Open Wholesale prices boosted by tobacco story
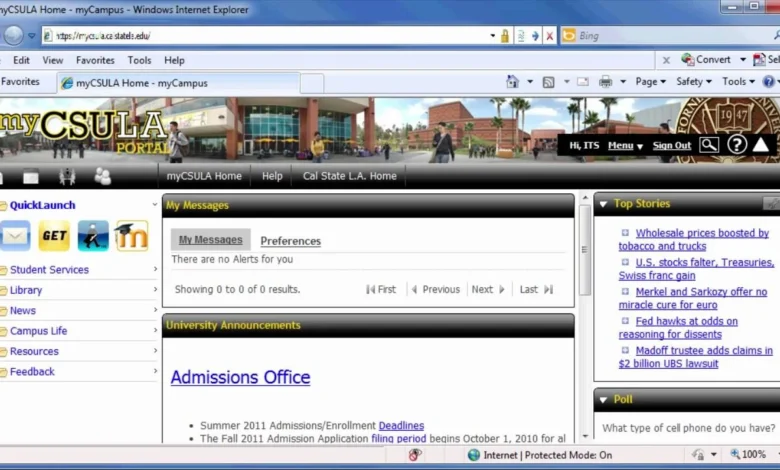This screenshot has width=780, height=470. 694,240
